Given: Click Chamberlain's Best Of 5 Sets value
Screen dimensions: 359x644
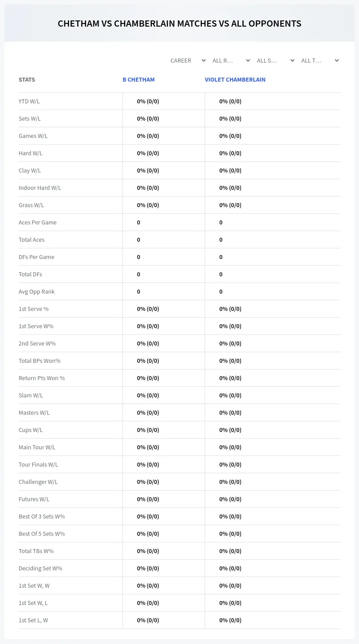Looking at the screenshot, I should [230, 534].
